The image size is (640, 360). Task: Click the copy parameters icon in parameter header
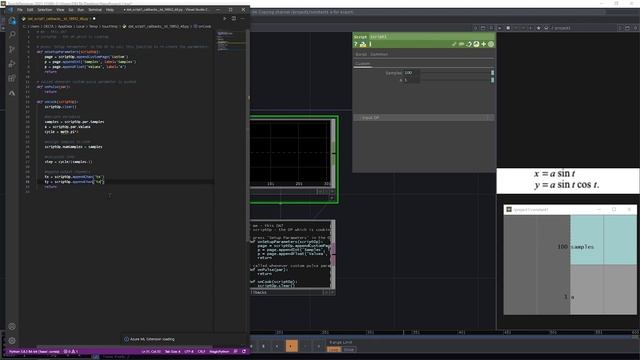pos(469,44)
